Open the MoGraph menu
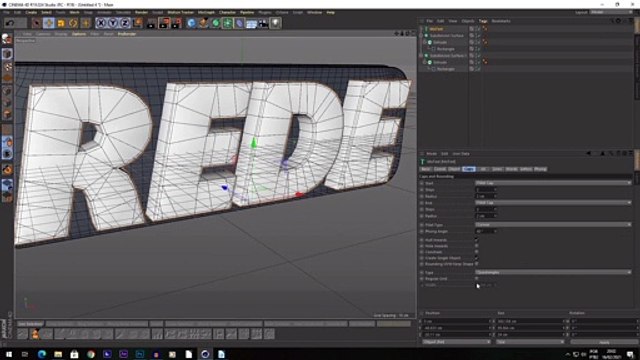This screenshot has width=640, height=360. coord(207,13)
